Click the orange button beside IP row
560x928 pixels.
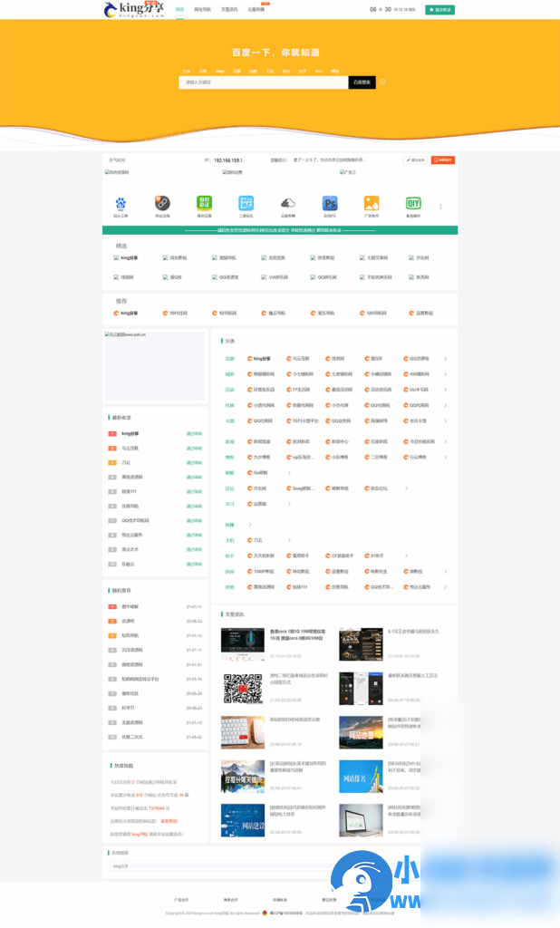443,160
